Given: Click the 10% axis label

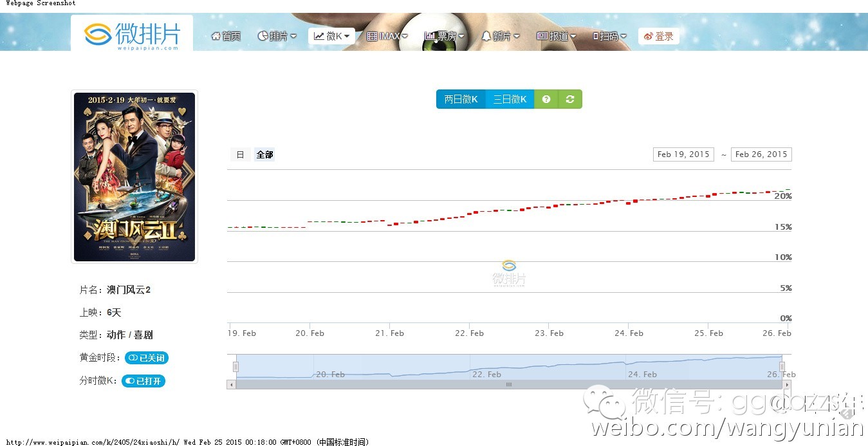Looking at the screenshot, I should pyautogui.click(x=783, y=257).
